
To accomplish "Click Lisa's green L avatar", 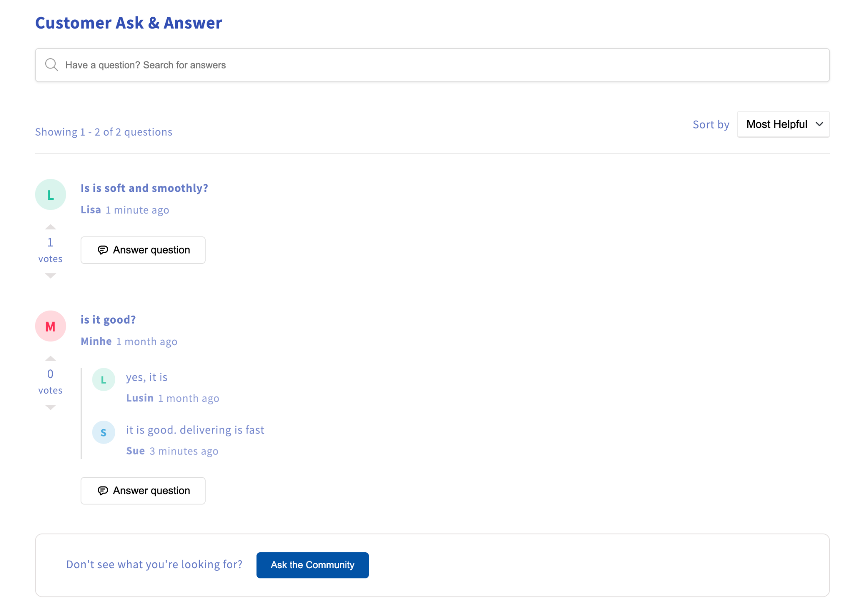I will (x=50, y=194).
